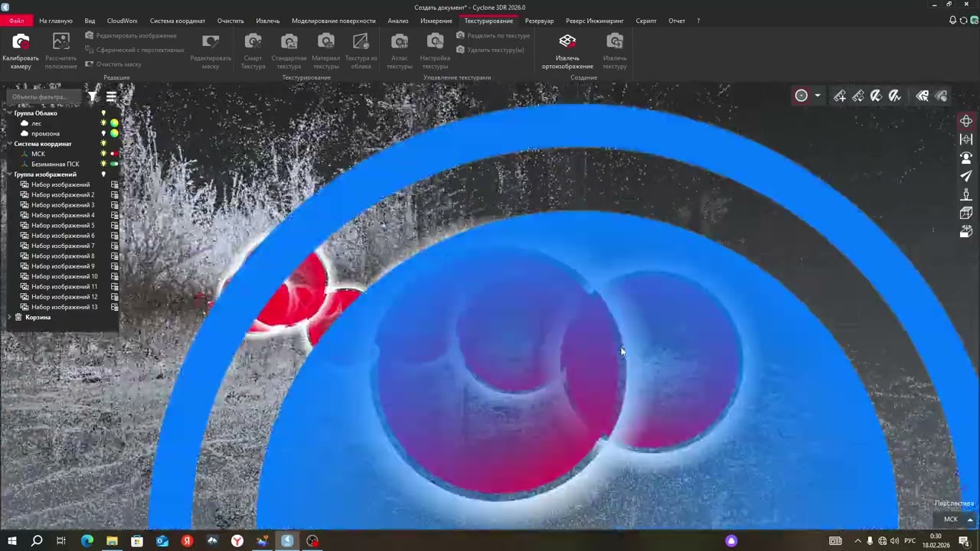Collapse the Группа Облако tree node

coord(10,113)
